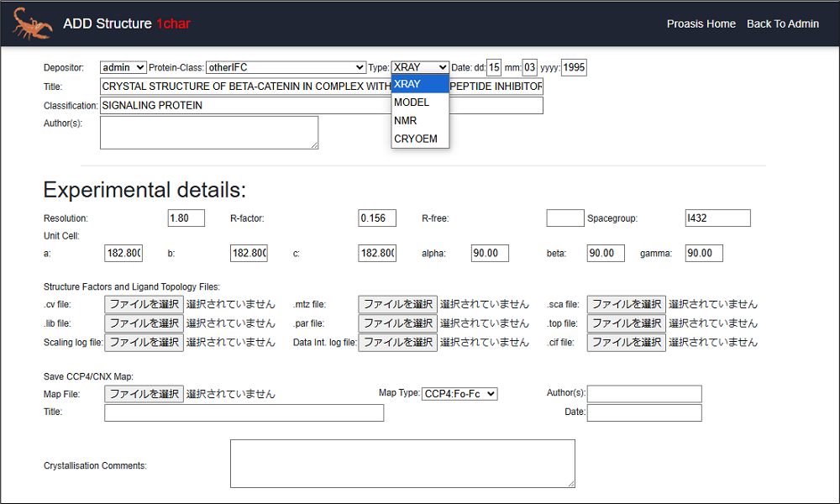Viewport: 840px width, 504px height.
Task: Browse for the .mtz file
Action: [x=397, y=304]
